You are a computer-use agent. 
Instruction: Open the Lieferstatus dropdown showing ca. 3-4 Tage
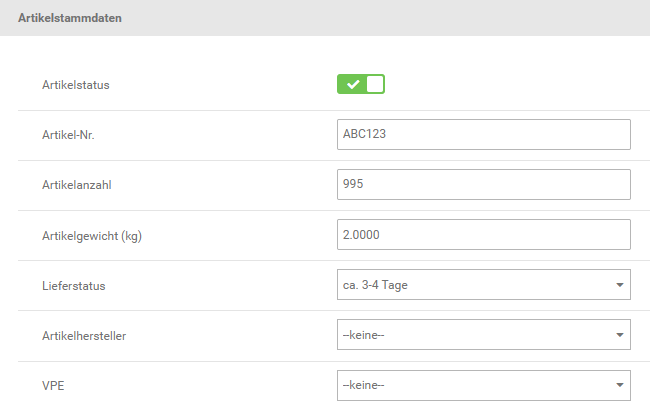tap(484, 285)
